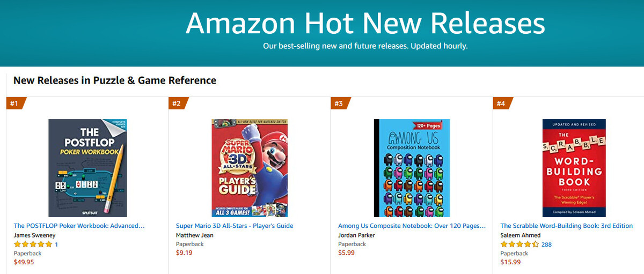The height and width of the screenshot is (274, 644).
Task: Click the $15.99 price for the Scrabble book
Action: pos(510,262)
